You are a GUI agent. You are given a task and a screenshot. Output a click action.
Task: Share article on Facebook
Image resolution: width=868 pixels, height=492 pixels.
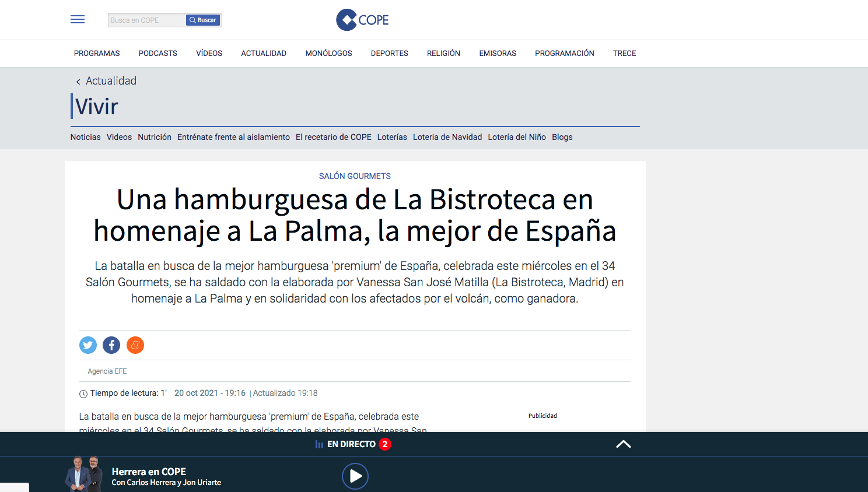pos(111,345)
